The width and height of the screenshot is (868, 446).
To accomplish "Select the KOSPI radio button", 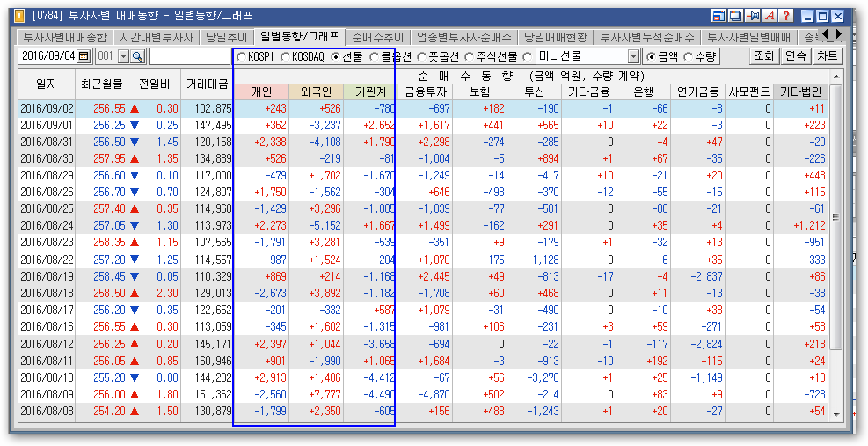I will coord(241,56).
